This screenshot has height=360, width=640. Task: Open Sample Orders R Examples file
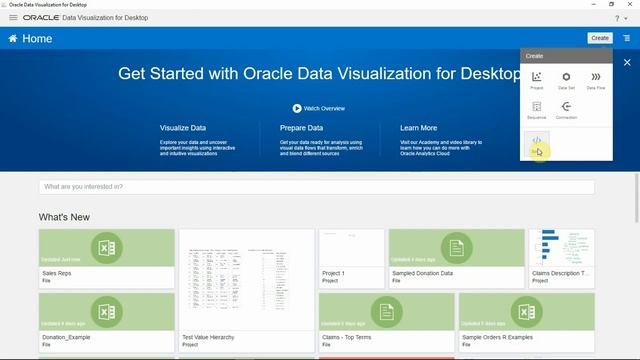[527, 322]
